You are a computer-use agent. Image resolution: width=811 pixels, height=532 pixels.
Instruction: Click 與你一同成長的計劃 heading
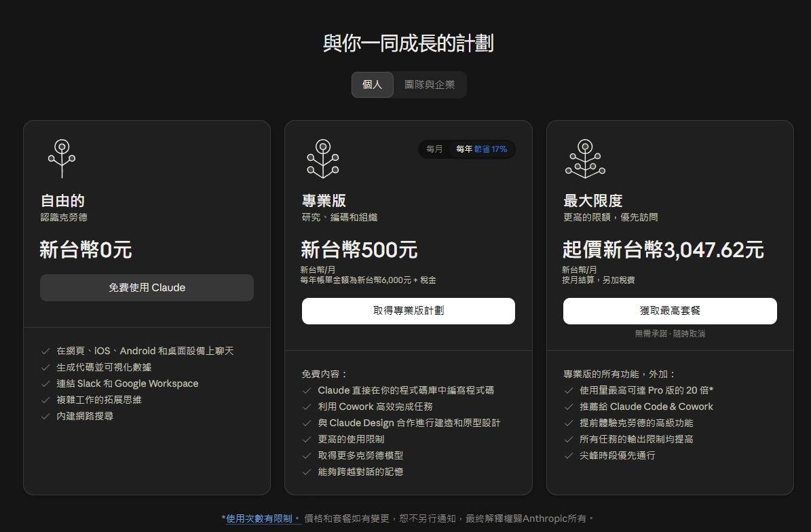[408, 43]
